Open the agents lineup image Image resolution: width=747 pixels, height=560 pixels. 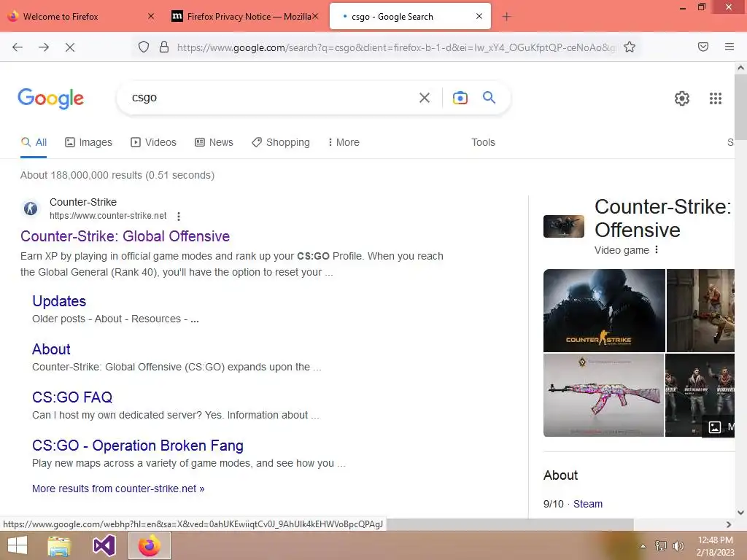click(x=700, y=395)
